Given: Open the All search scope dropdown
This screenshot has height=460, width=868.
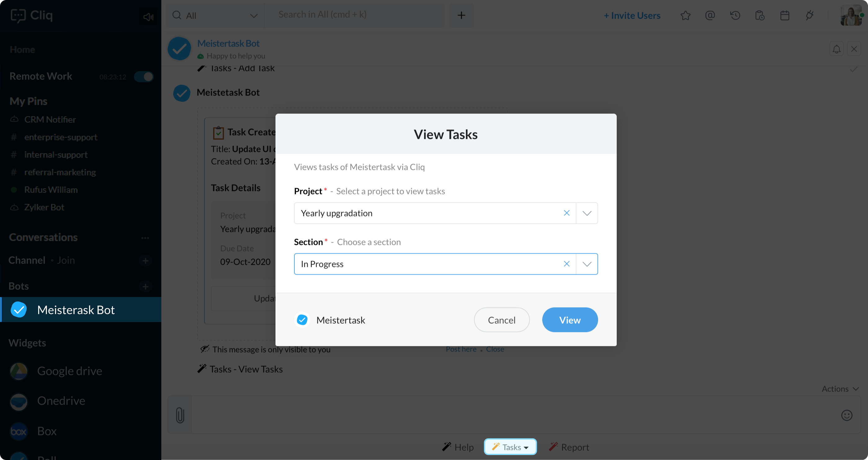Looking at the screenshot, I should (x=215, y=15).
